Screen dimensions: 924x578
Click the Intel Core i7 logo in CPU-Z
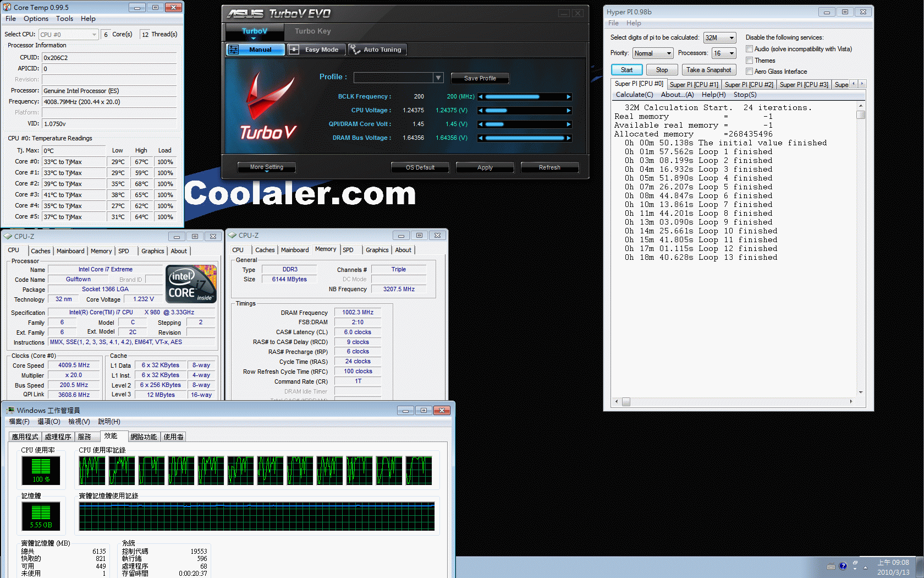pos(191,284)
